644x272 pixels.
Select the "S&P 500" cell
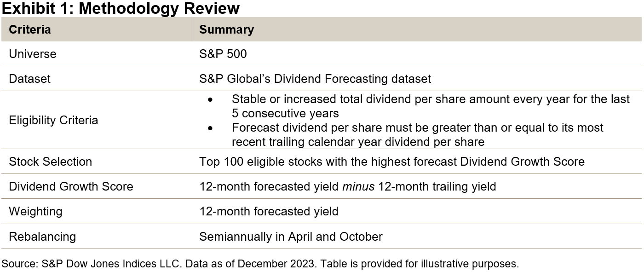(x=223, y=54)
